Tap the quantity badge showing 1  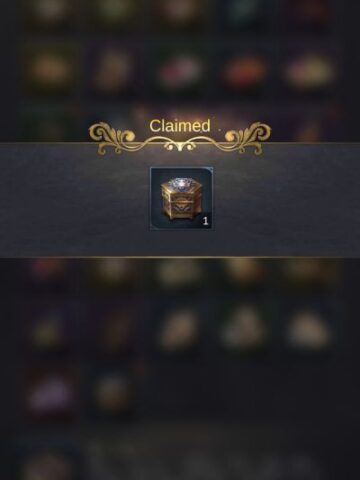[x=205, y=221]
